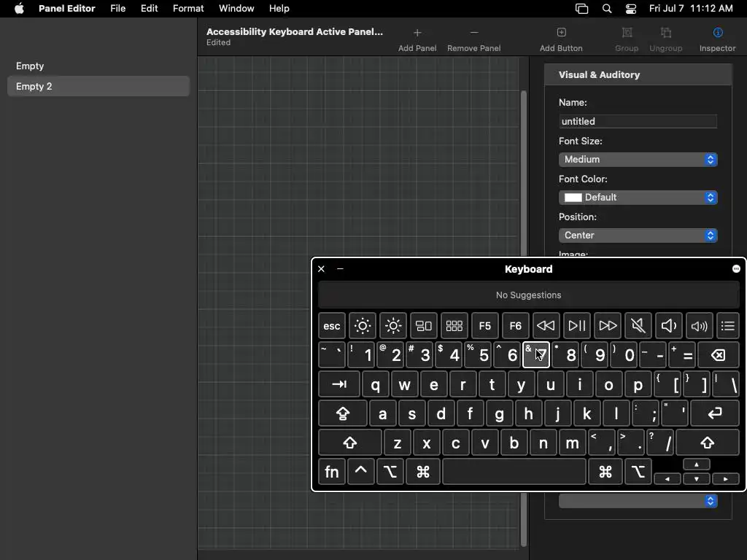Image resolution: width=747 pixels, height=560 pixels.
Task: Tap the up arrow key
Action: 697,464
